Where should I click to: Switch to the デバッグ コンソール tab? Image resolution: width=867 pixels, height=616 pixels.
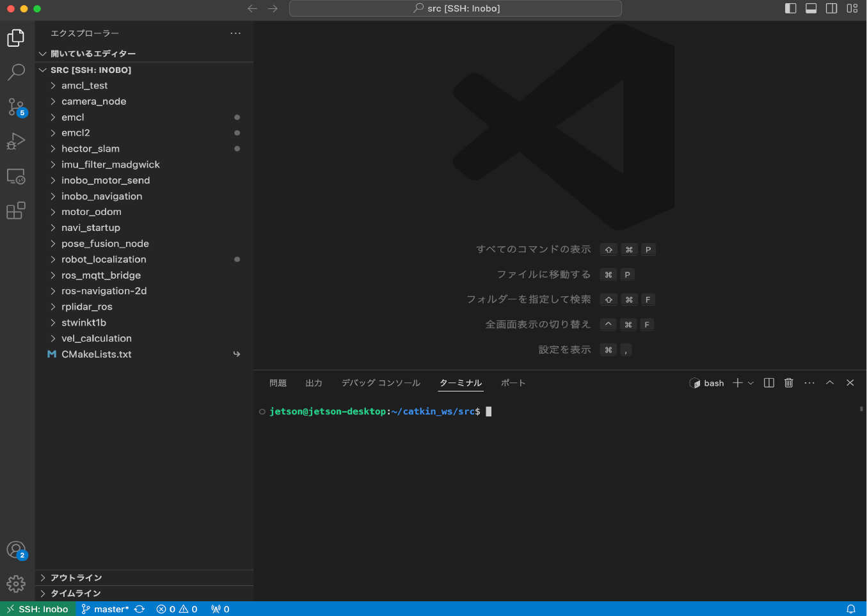pos(381,383)
